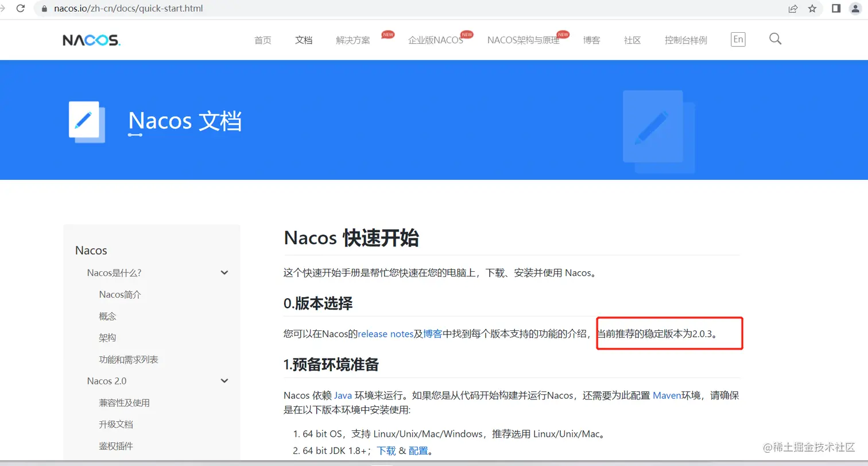The image size is (868, 466).
Task: Open the JDK 配置 link
Action: pos(418,451)
